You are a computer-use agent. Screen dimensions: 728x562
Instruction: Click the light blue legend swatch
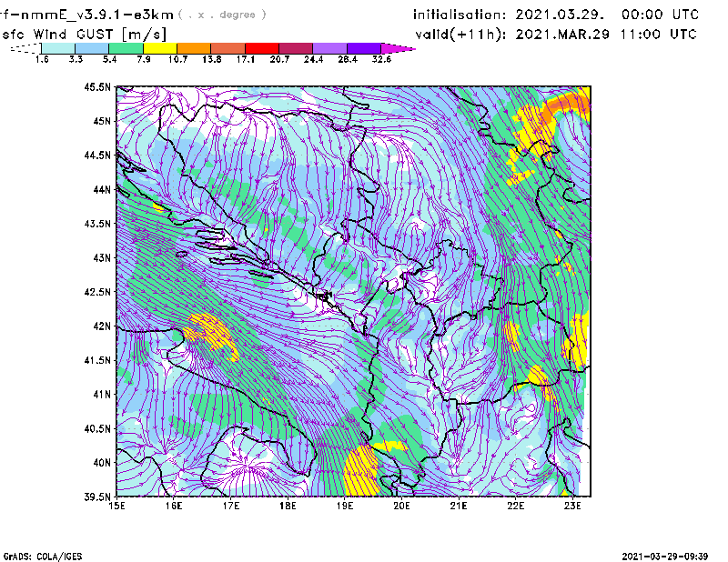[x=92, y=48]
